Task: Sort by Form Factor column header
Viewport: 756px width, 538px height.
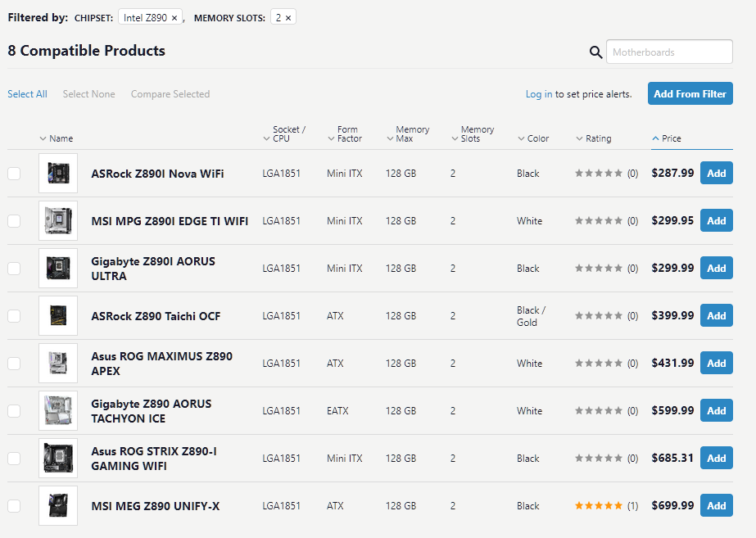Action: [x=349, y=134]
